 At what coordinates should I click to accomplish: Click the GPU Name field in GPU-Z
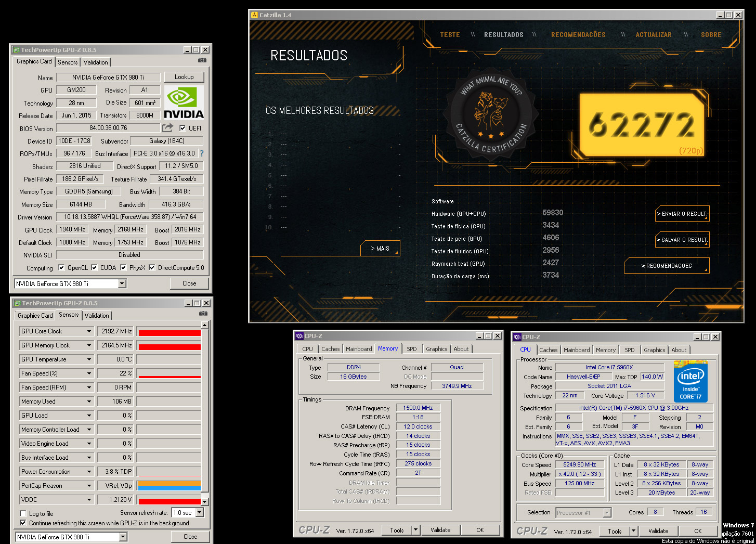108,77
